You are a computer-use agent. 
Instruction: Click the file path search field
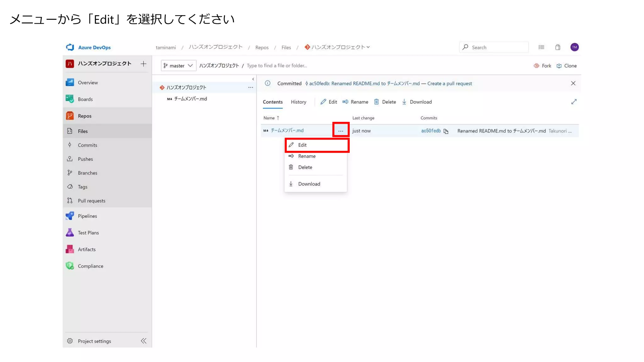click(277, 66)
